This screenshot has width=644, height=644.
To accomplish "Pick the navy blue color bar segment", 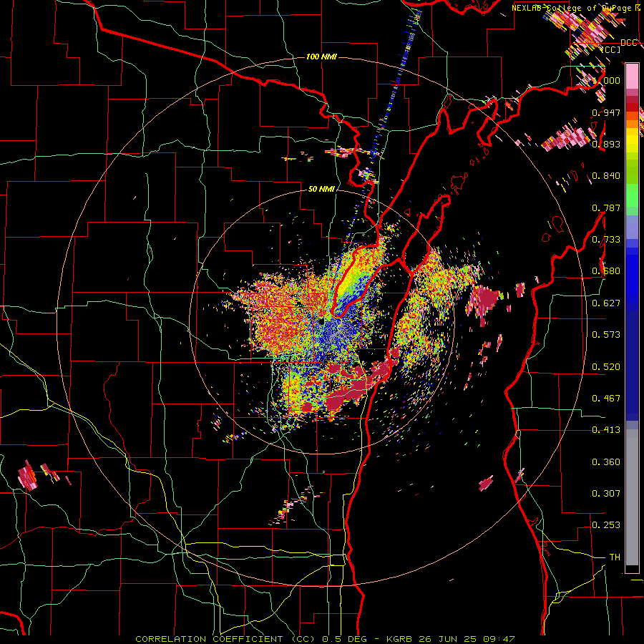I will 632,361.
